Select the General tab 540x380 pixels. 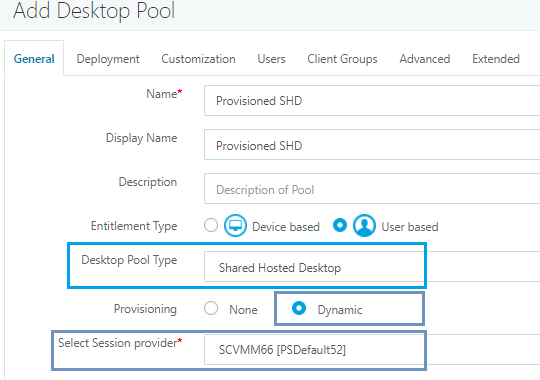pos(34,59)
